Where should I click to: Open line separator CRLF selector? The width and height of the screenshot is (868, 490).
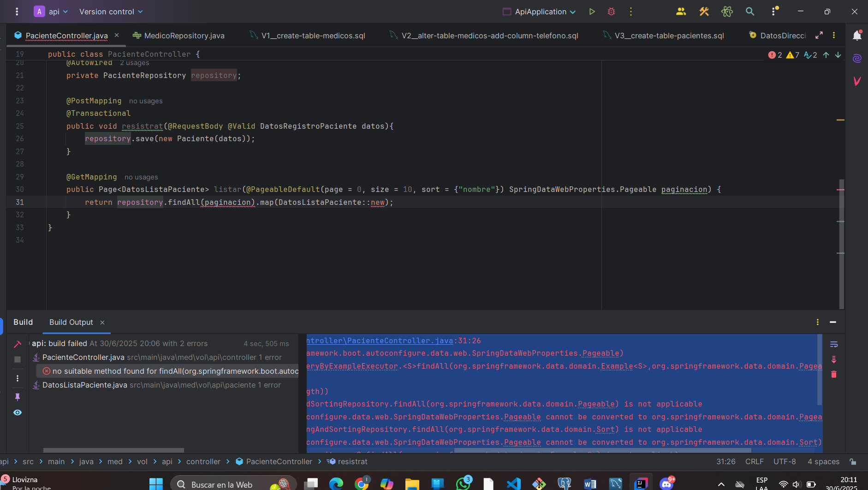click(x=755, y=461)
